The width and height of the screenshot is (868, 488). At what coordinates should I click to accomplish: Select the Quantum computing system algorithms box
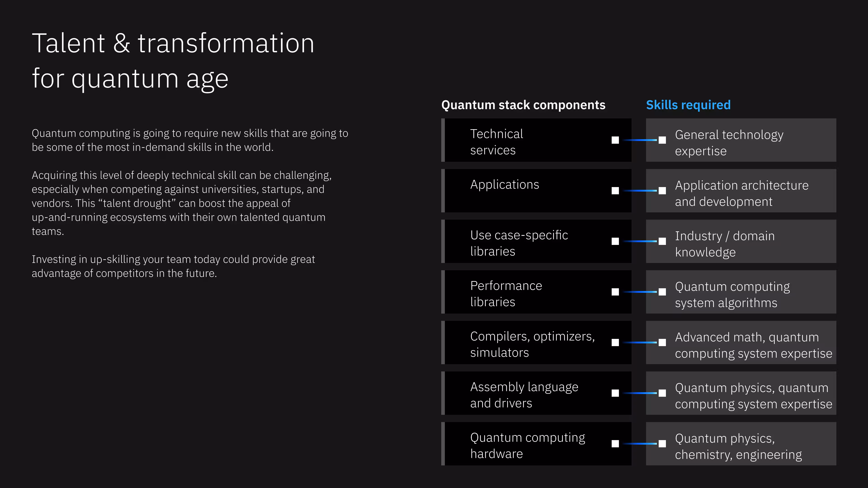point(741,292)
